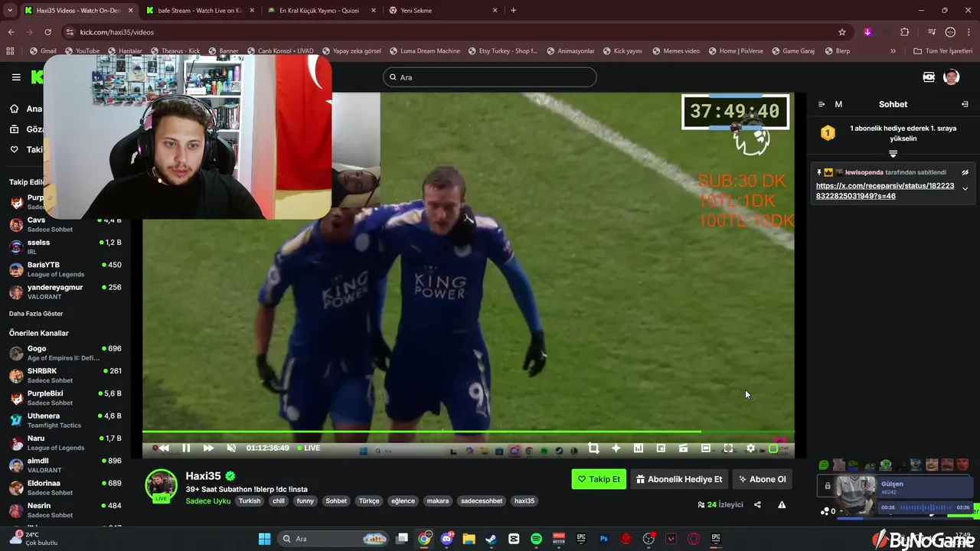Open the Sadece Uyku category link
The width and height of the screenshot is (980, 551).
207,501
